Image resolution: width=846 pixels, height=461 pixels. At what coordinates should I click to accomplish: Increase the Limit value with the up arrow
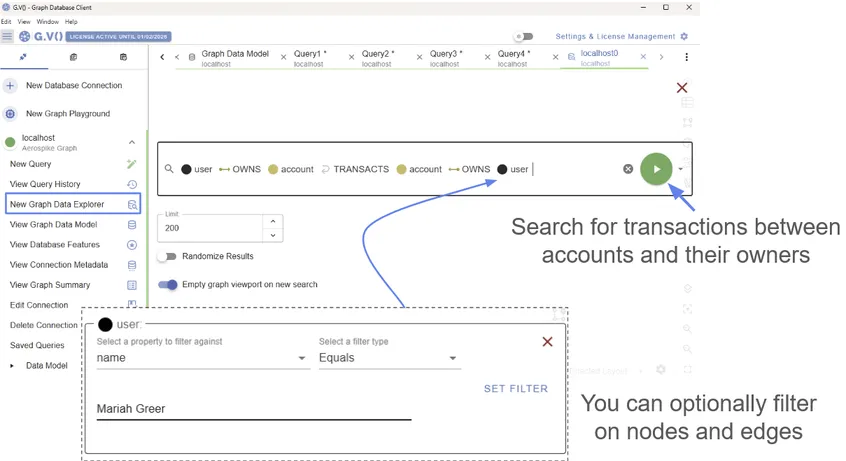coord(273,221)
